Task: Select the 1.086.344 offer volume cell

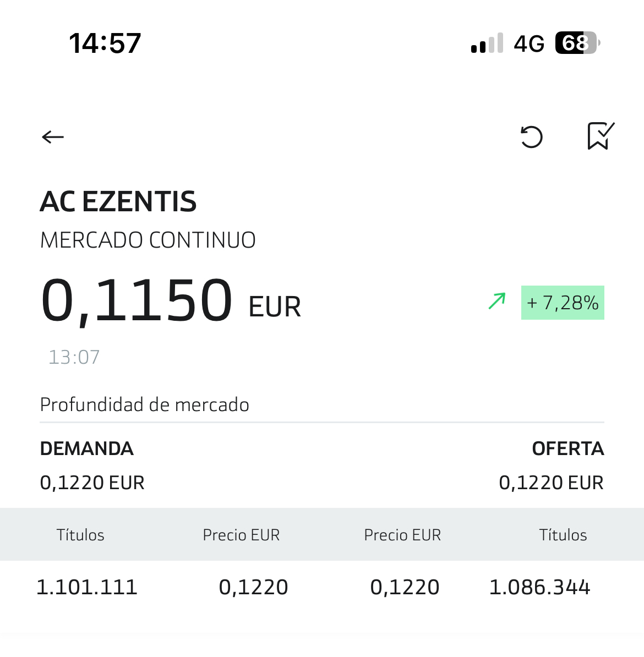Action: click(539, 587)
